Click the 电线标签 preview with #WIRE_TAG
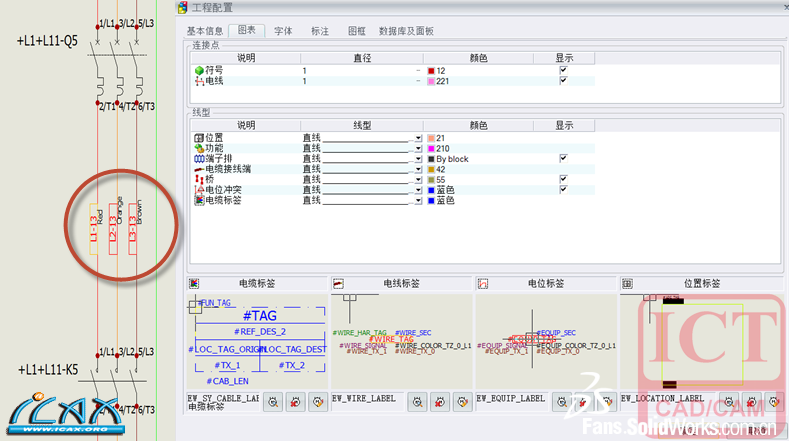Image resolution: width=789 pixels, height=441 pixels. 402,342
